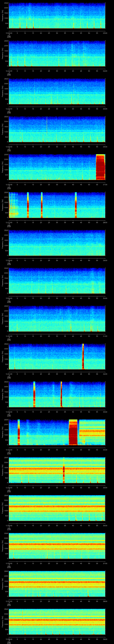Click the 12:25:00 start time label

[x=9, y=147]
